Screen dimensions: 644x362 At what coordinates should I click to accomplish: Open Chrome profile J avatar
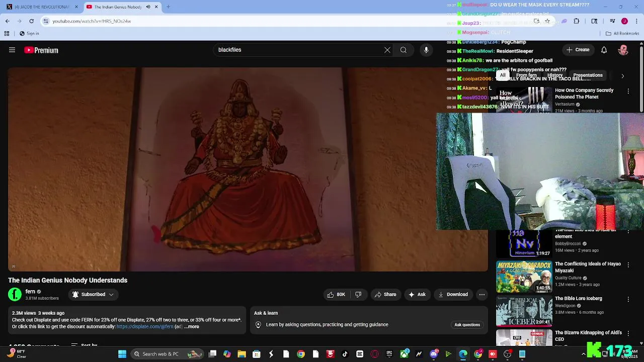click(624, 21)
